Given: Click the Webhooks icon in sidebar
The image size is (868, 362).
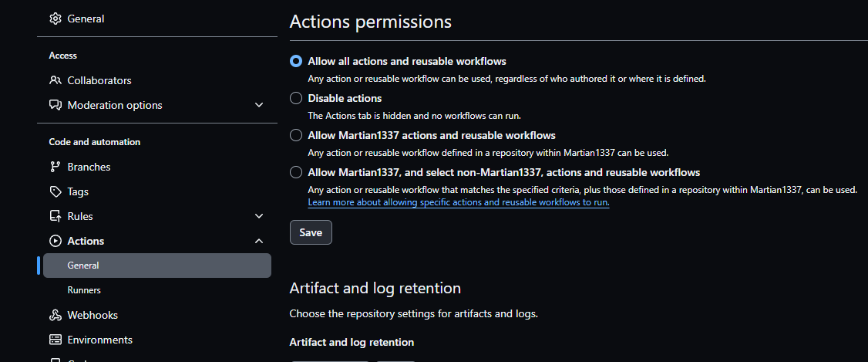Looking at the screenshot, I should point(56,315).
